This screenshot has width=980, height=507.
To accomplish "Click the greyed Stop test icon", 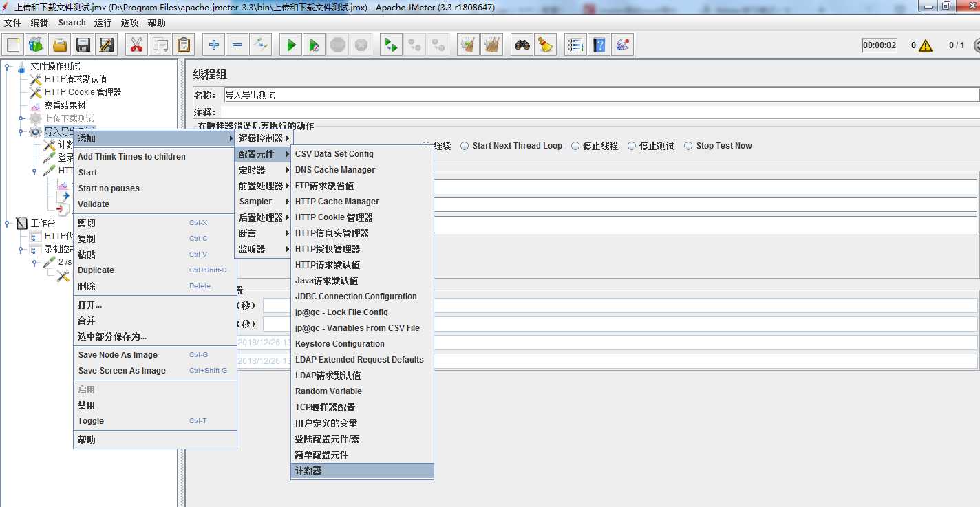I will (x=338, y=45).
